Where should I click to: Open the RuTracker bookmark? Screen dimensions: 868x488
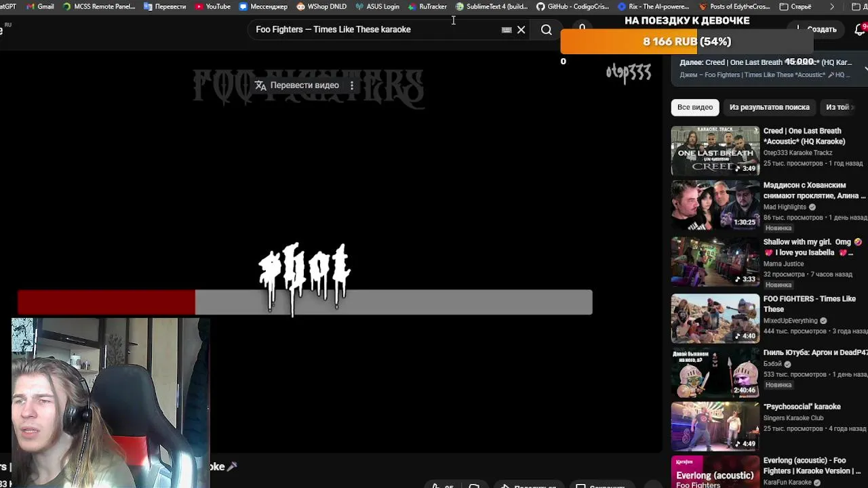click(x=427, y=6)
